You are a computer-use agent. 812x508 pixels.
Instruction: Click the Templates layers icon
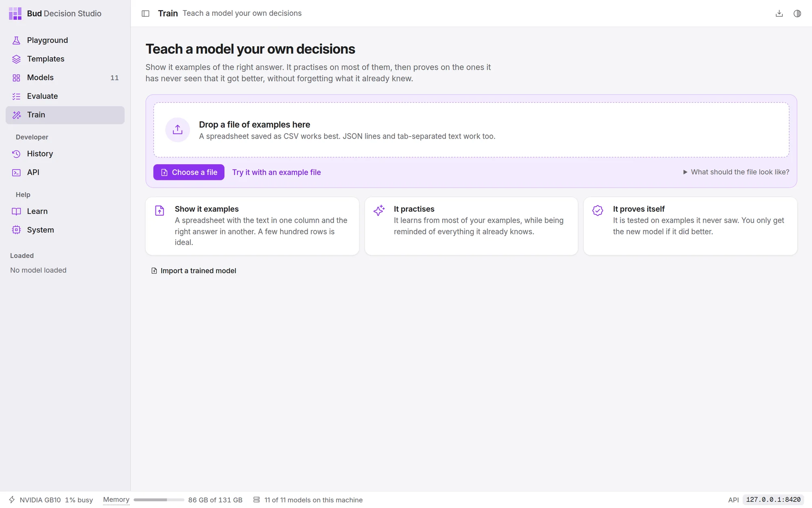(x=16, y=59)
